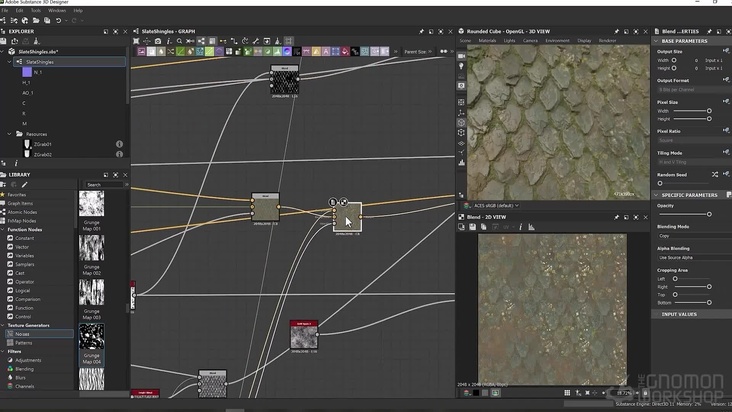Select the ZGrab01 resource
Image resolution: width=732 pixels, height=412 pixels.
[x=42, y=144]
